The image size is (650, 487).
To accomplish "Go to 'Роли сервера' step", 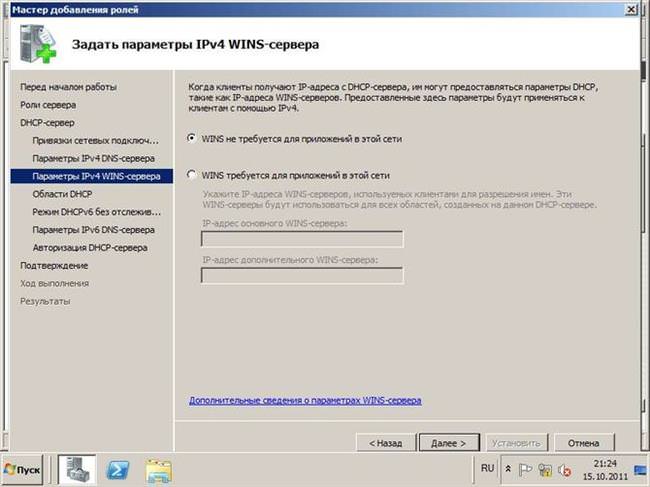I will point(48,105).
